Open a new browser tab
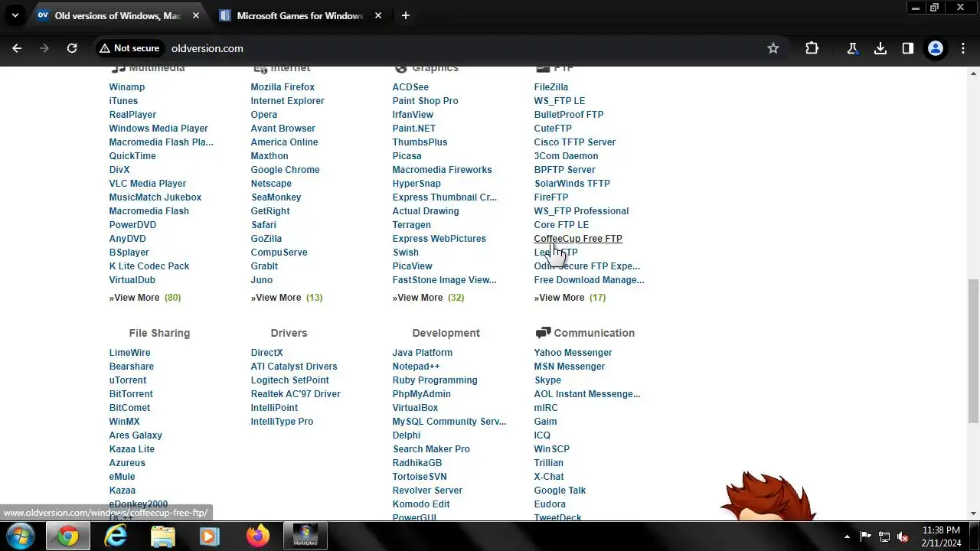 (x=405, y=15)
